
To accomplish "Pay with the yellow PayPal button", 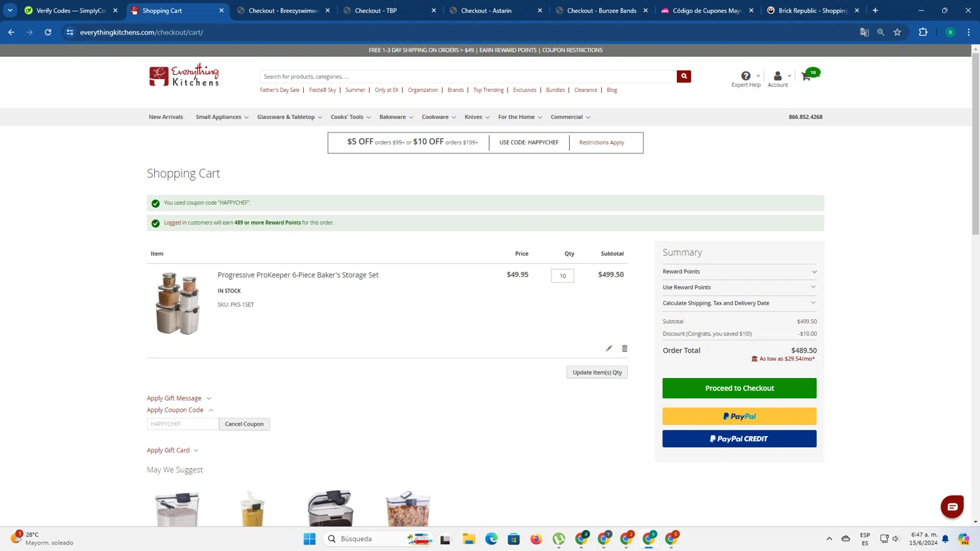I will coord(740,417).
